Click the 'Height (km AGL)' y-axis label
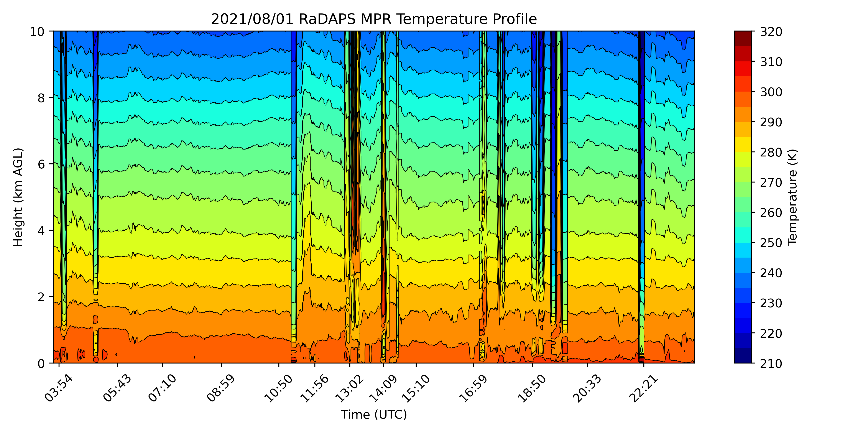This screenshot has width=868, height=434. [18, 197]
